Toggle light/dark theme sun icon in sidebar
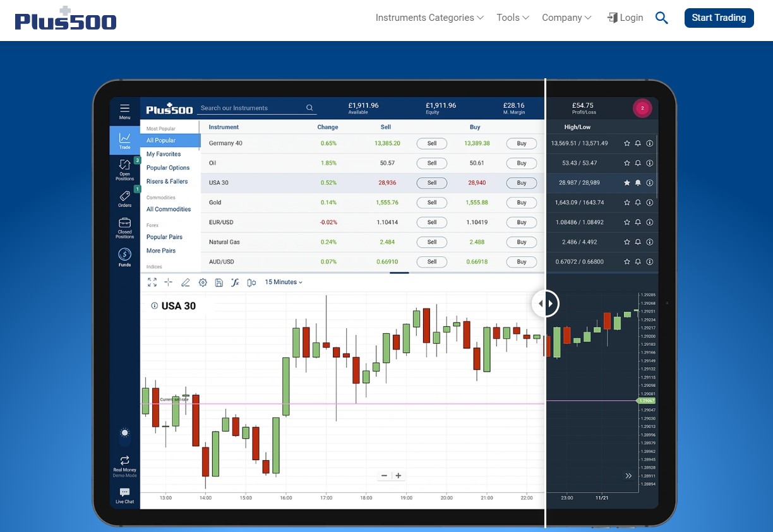The height and width of the screenshot is (532, 773). pyautogui.click(x=124, y=433)
